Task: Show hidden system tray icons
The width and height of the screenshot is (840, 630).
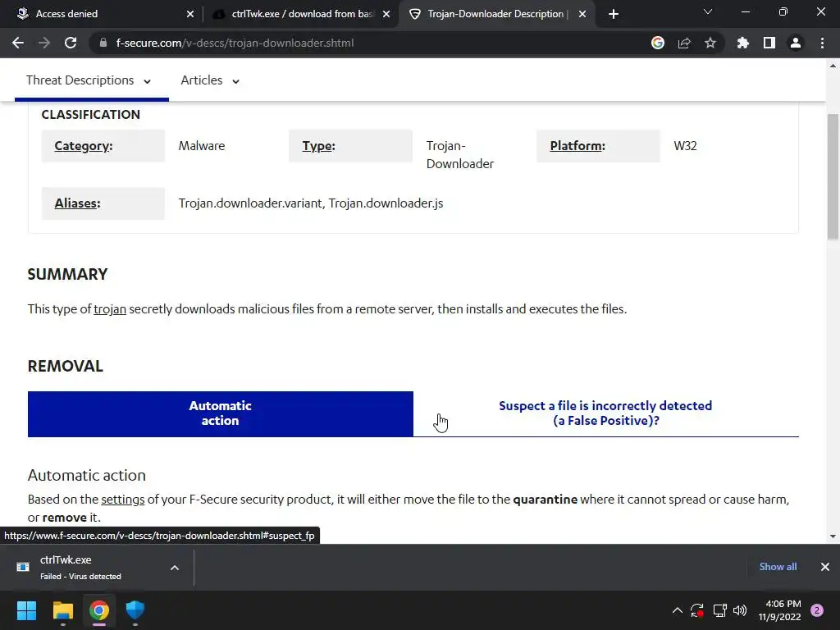Action: point(677,610)
